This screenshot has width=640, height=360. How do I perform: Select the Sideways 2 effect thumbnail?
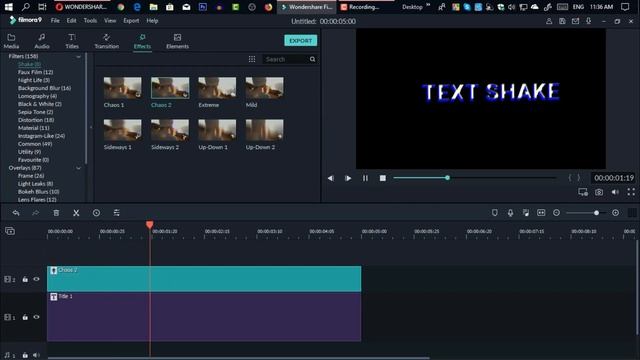tap(170, 130)
